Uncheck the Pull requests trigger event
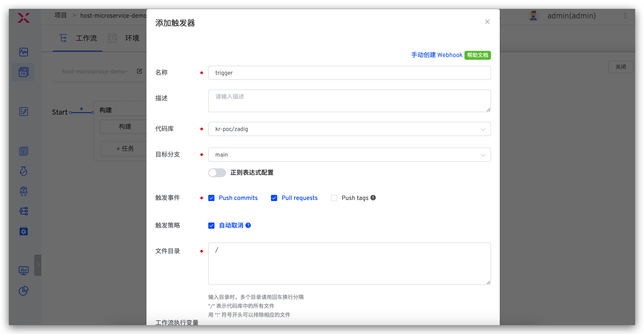Viewport: 644px width, 334px height. 274,198
